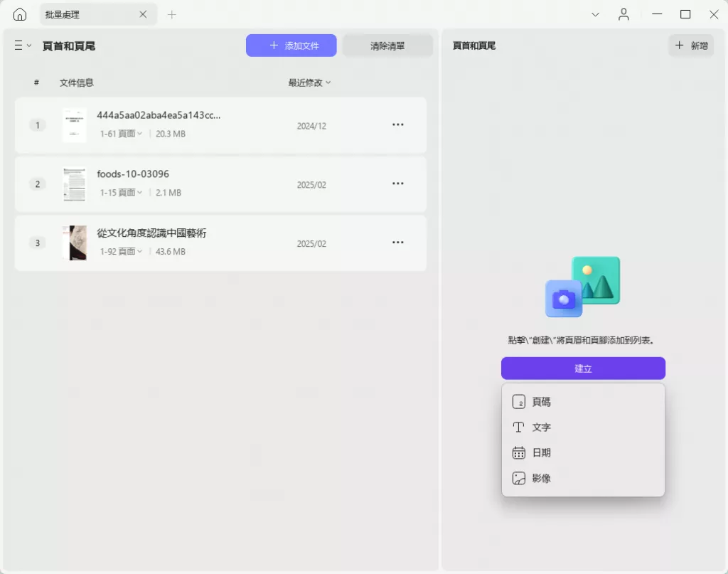Click the 清除清單 button
Viewport: 728px width, 574px height.
pos(387,46)
